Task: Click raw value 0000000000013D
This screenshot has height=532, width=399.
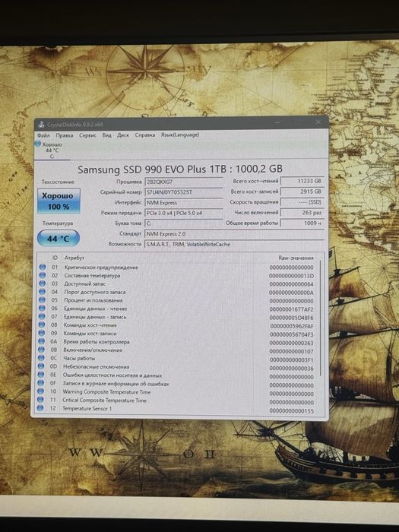Action: pyautogui.click(x=291, y=276)
